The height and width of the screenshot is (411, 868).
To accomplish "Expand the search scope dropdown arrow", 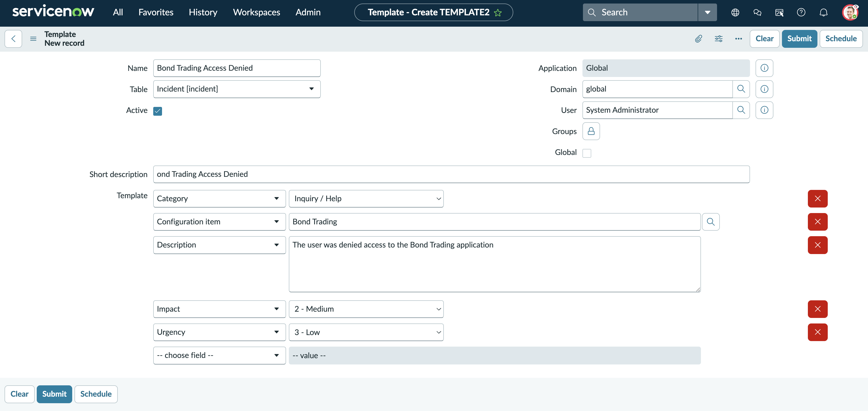I will click(707, 13).
